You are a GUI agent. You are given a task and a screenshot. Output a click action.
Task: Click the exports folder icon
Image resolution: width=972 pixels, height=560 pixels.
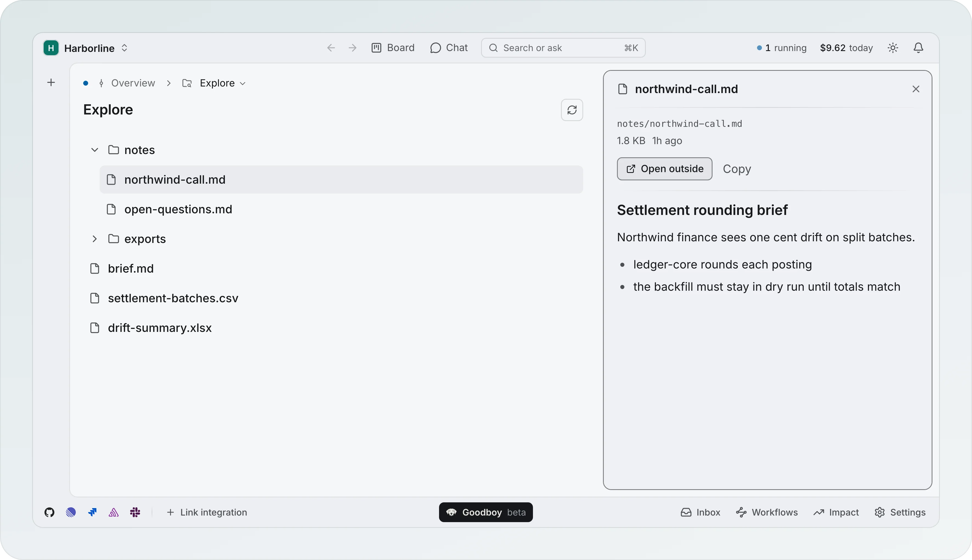coord(113,239)
